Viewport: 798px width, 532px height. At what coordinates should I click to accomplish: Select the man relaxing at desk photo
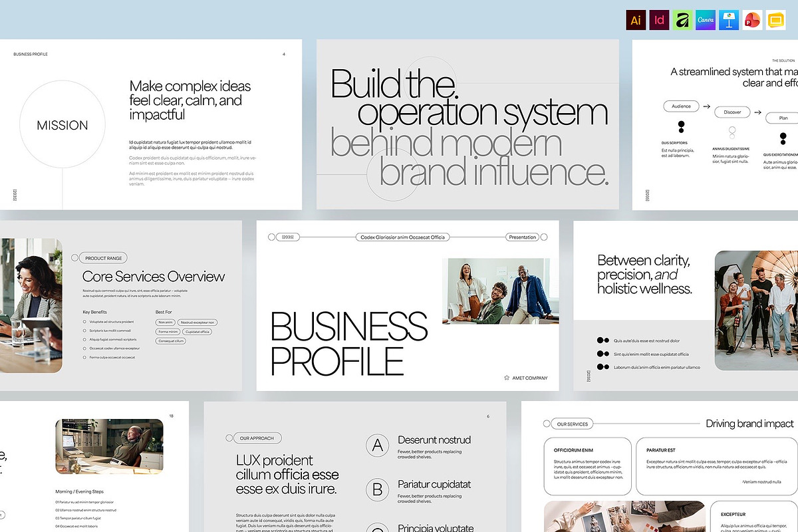(x=109, y=446)
